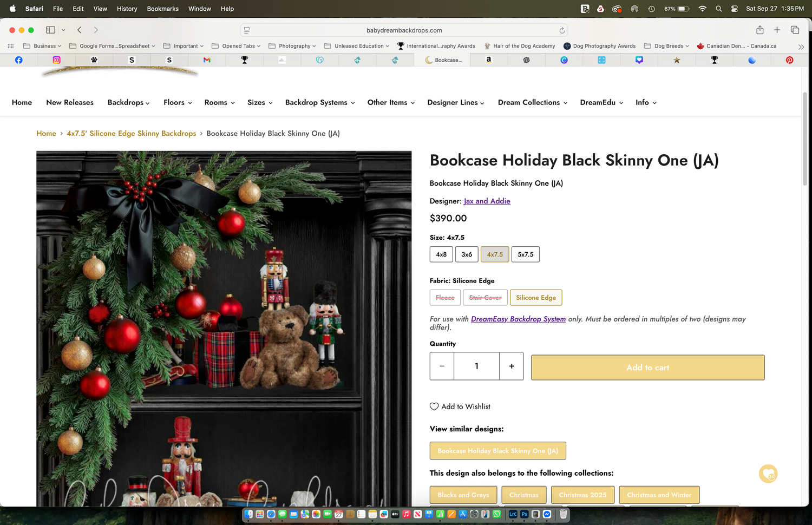Show more bookmarks with the overflow chevron
The image size is (812, 525).
801,47
